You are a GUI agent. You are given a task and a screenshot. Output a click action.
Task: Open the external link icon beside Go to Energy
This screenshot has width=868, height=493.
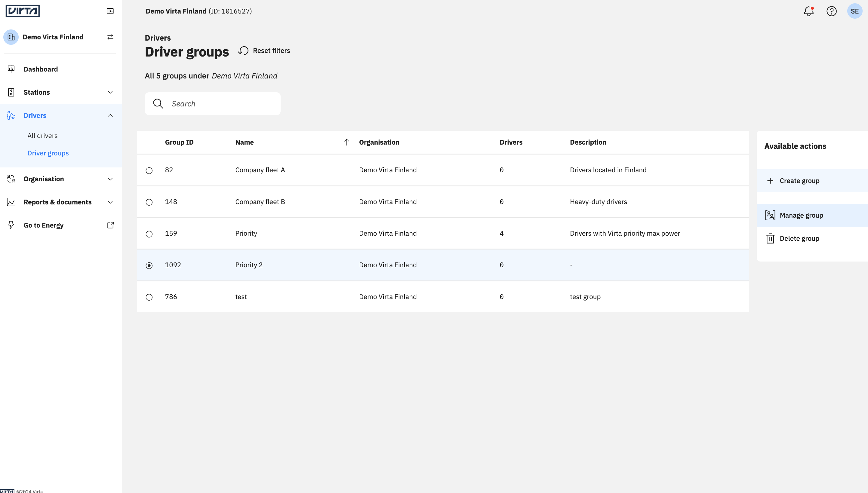[x=110, y=225]
